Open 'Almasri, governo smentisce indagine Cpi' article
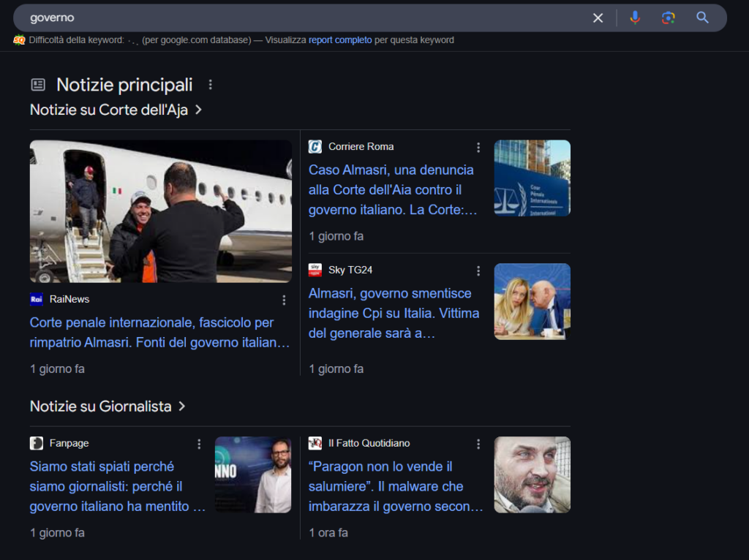The width and height of the screenshot is (749, 560). 394,313
